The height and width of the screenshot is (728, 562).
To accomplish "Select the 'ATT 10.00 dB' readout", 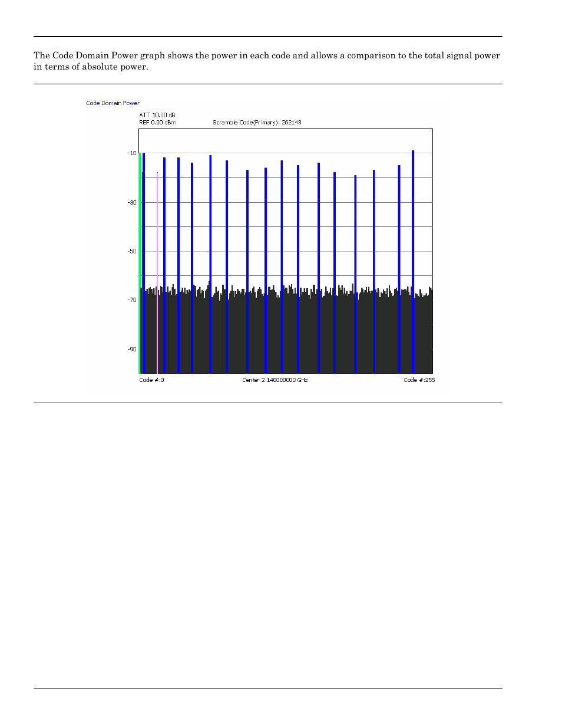I will pos(157,115).
